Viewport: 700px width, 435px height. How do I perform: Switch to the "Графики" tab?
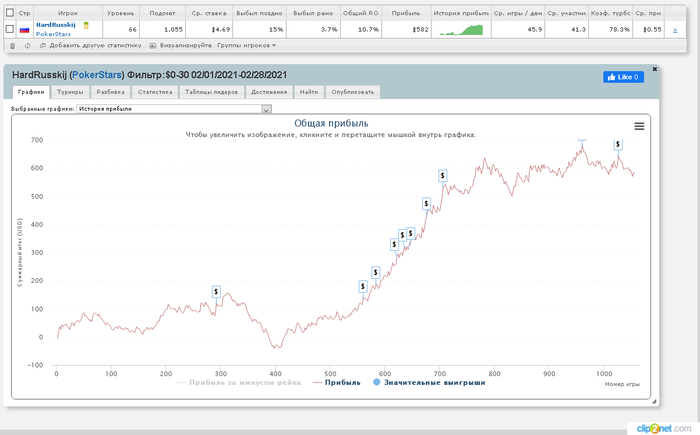click(31, 92)
